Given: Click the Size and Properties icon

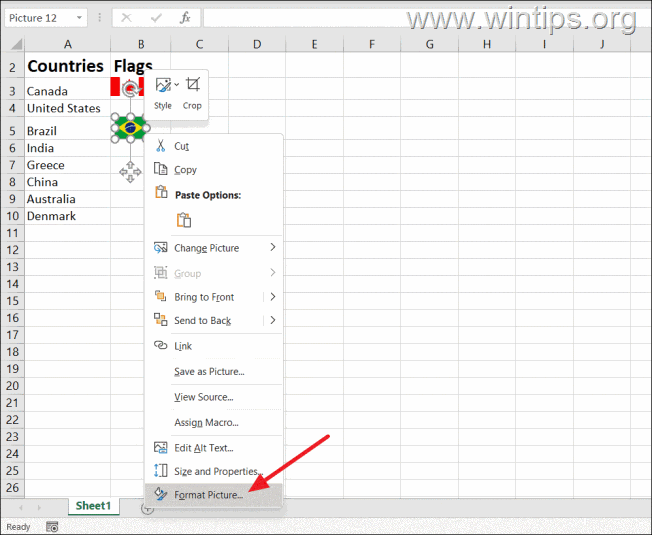Looking at the screenshot, I should coord(161,471).
